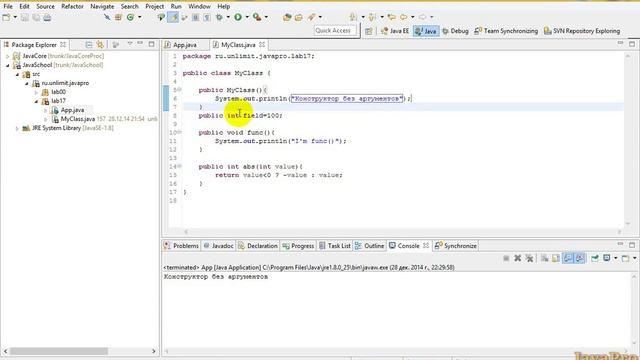Click the Open Type icon

[287, 17]
